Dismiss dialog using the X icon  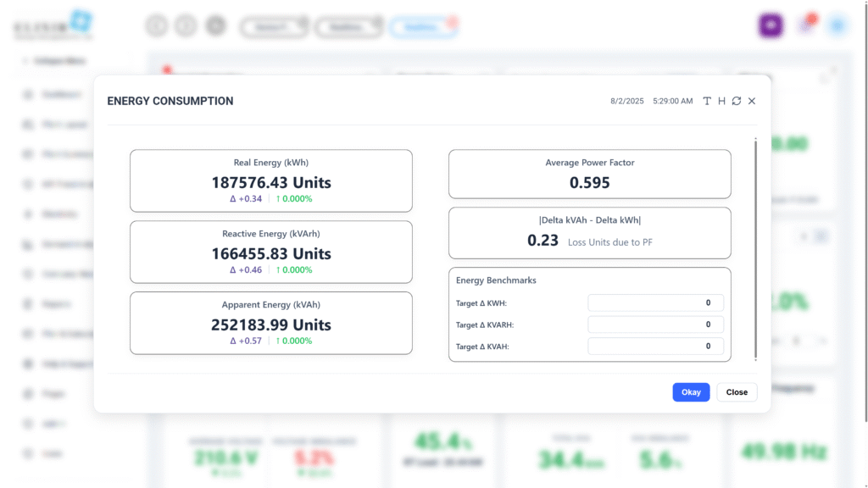point(752,101)
